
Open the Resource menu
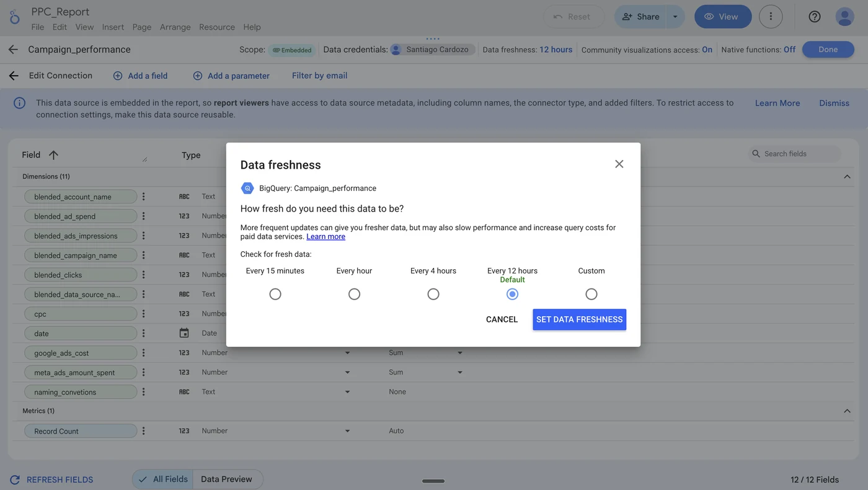(216, 27)
